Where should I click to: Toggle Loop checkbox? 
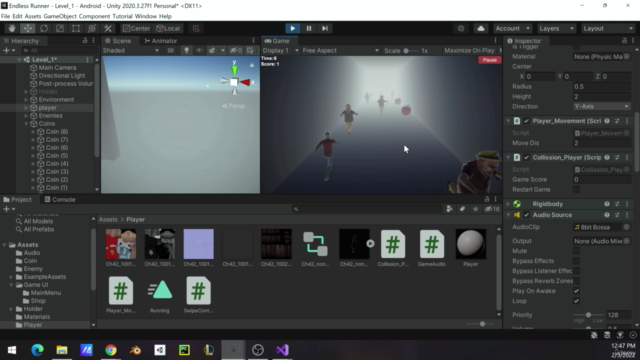pyautogui.click(x=576, y=301)
